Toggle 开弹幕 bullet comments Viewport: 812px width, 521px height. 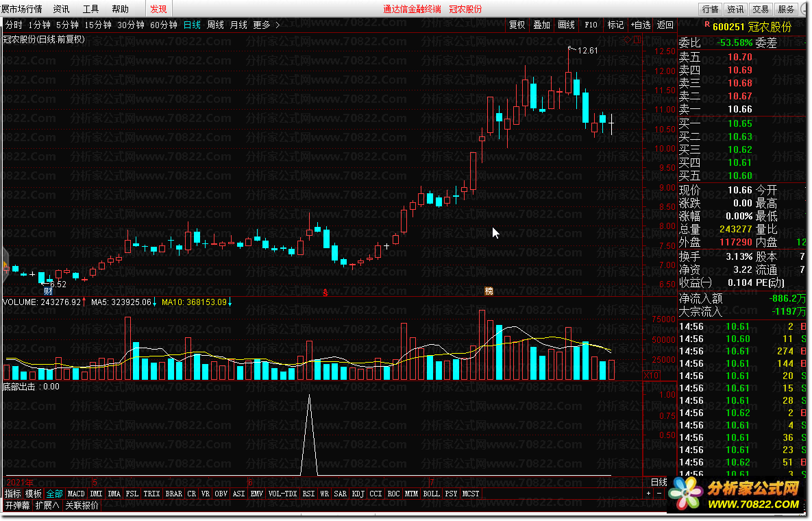point(18,505)
